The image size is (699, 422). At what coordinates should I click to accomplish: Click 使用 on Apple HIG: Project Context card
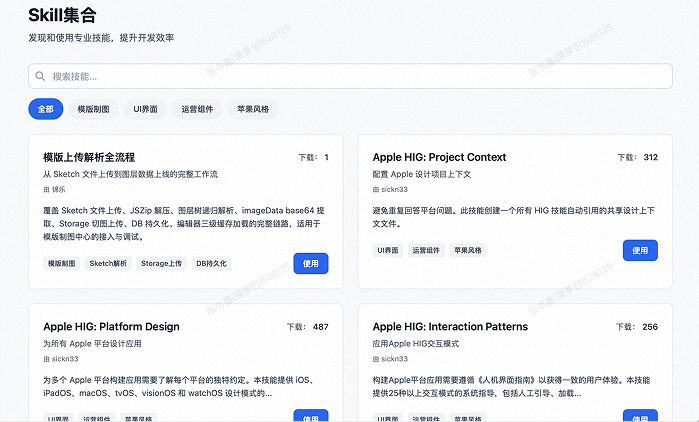[x=640, y=250]
